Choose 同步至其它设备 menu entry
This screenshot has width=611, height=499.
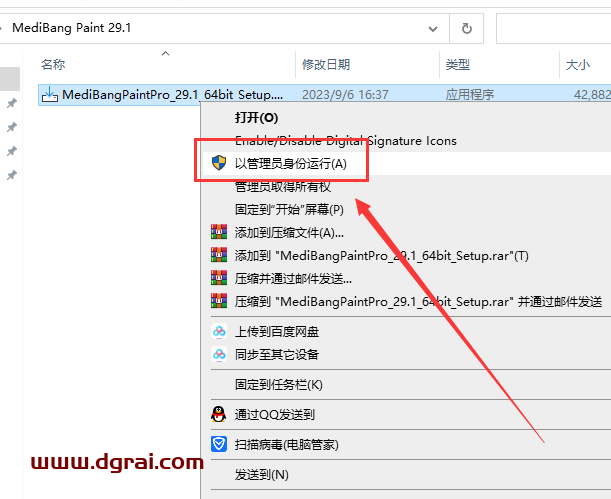(406, 354)
